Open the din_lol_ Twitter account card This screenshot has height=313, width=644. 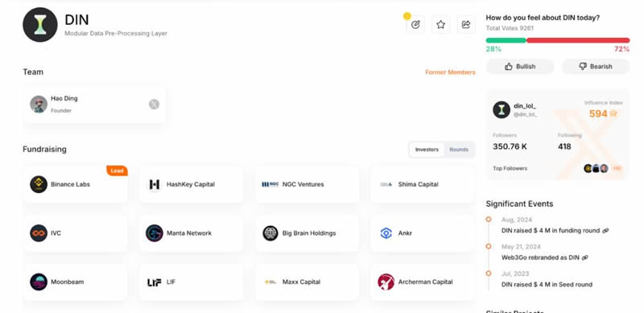point(557,134)
